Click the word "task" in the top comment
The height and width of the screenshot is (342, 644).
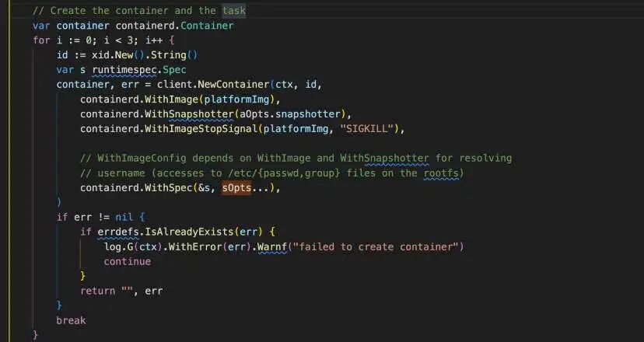click(x=234, y=11)
